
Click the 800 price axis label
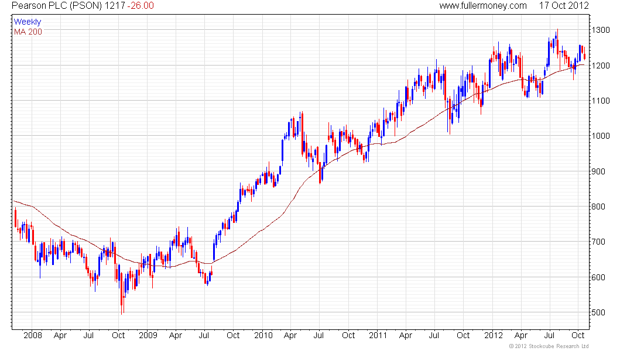coord(598,207)
